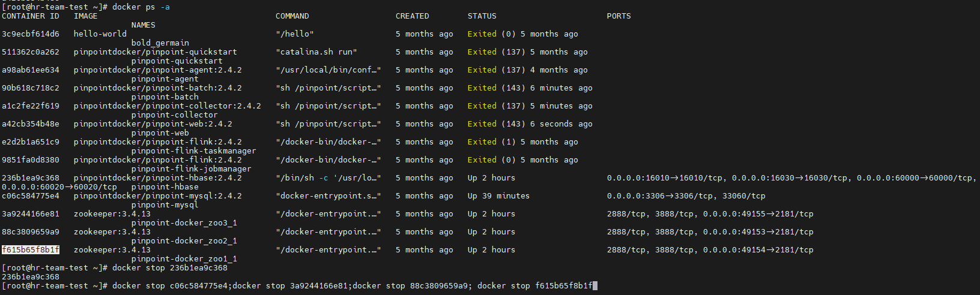This screenshot has width=980, height=295.
Task: Click the CONTAINER ID column header
Action: click(31, 16)
